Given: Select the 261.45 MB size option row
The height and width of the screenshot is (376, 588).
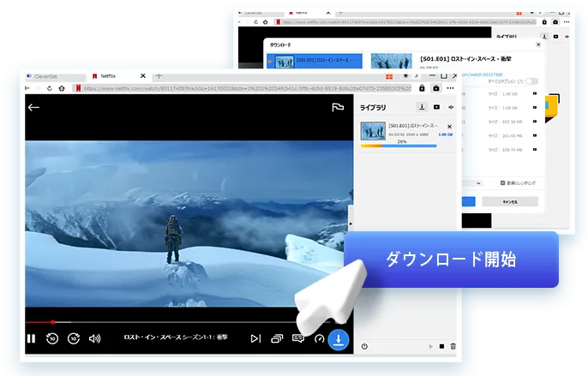Looking at the screenshot, I should coord(501,135).
